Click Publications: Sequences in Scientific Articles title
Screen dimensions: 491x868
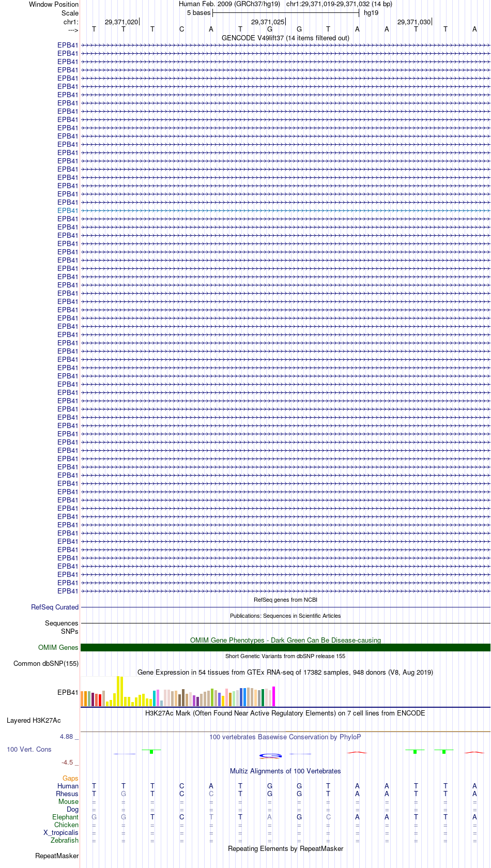(285, 616)
